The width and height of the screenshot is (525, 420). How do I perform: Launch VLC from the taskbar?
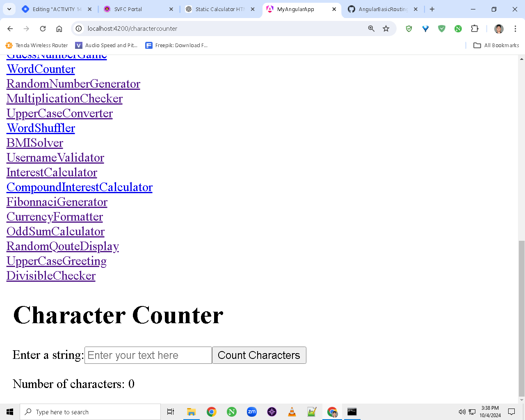click(x=292, y=412)
